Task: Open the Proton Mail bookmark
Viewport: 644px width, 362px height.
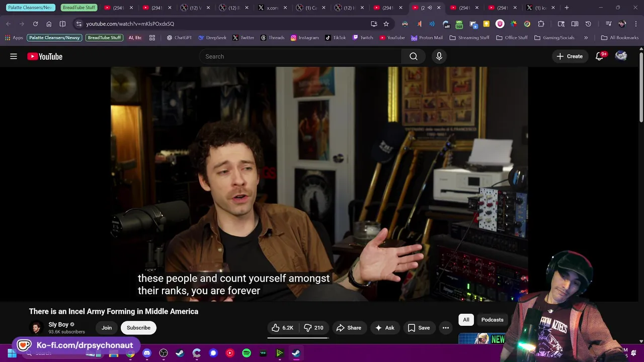Action: (x=427, y=38)
